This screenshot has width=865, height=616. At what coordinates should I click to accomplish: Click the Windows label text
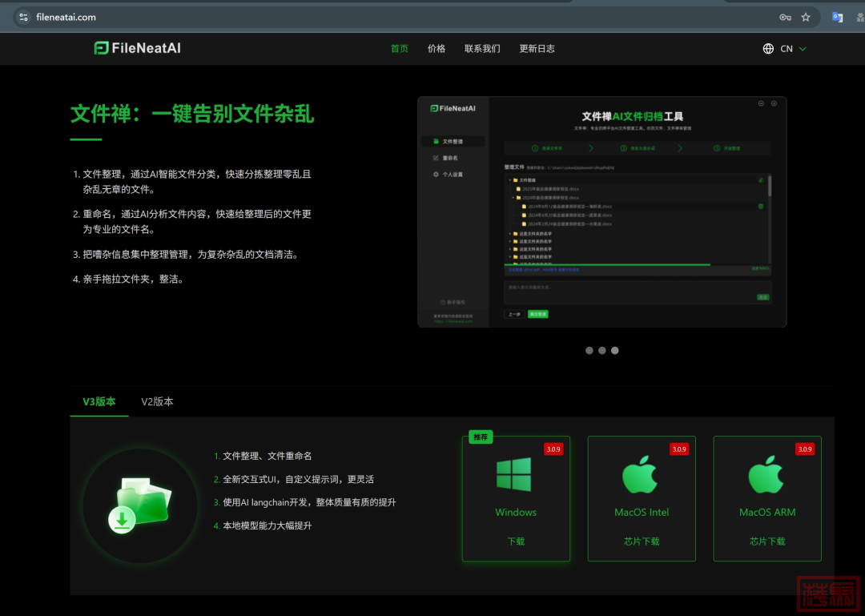pos(516,512)
